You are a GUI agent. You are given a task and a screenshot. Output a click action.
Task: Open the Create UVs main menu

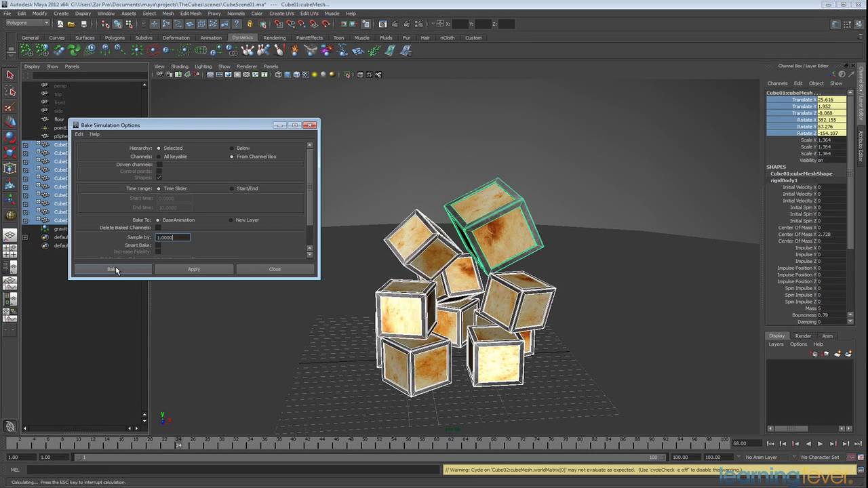click(x=281, y=14)
